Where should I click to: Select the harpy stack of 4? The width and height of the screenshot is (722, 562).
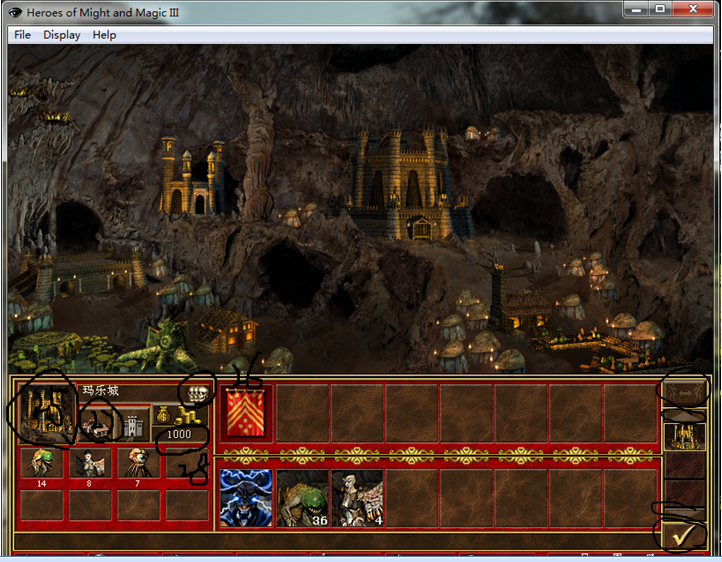[x=357, y=498]
